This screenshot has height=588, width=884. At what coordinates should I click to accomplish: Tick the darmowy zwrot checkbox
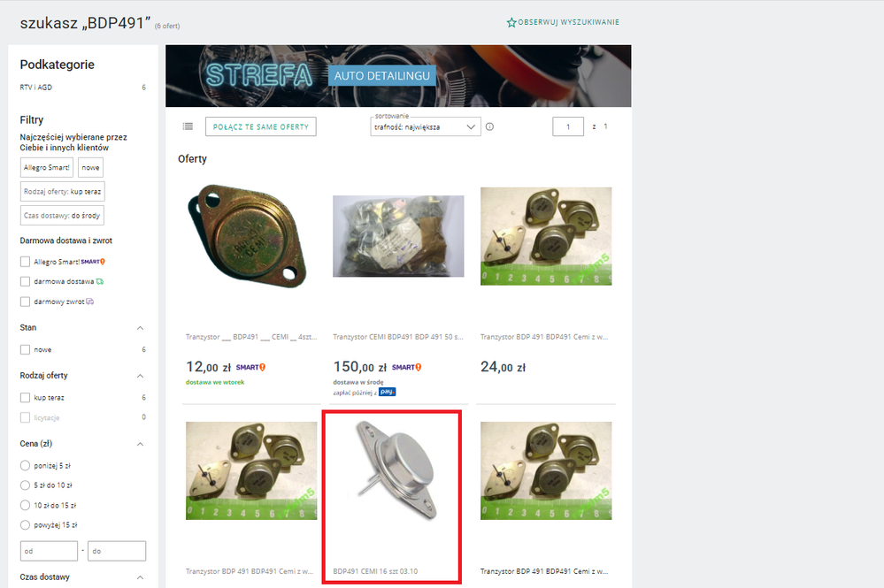pyautogui.click(x=25, y=302)
